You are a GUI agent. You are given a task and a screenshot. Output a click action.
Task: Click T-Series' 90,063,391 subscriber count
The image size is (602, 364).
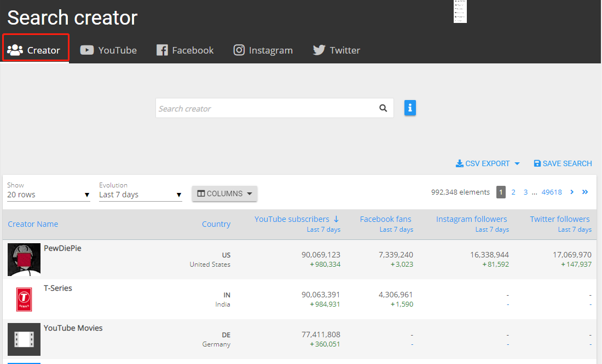(321, 295)
